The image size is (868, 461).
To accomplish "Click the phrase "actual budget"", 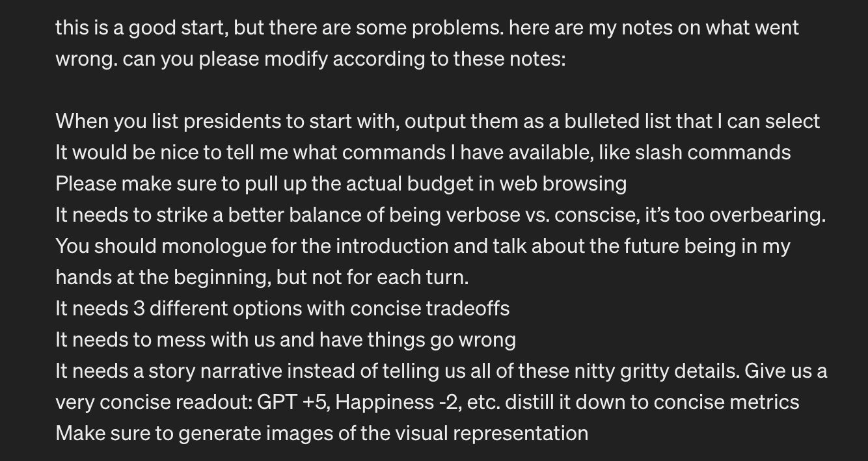I will tap(417, 184).
